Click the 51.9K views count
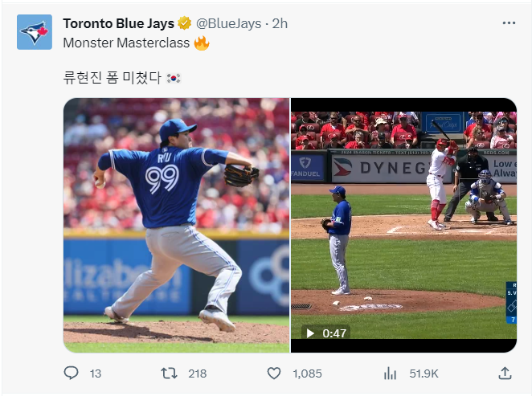 pyautogui.click(x=424, y=374)
